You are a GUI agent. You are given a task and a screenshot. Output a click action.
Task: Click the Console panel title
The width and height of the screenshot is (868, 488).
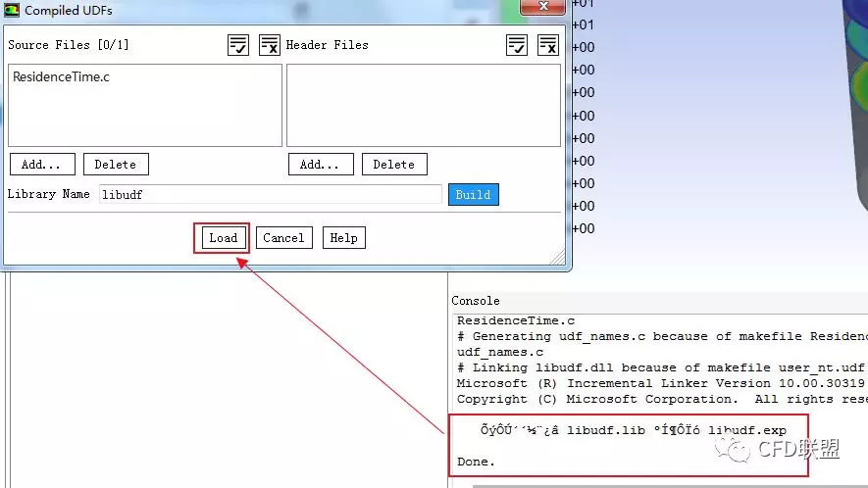476,301
